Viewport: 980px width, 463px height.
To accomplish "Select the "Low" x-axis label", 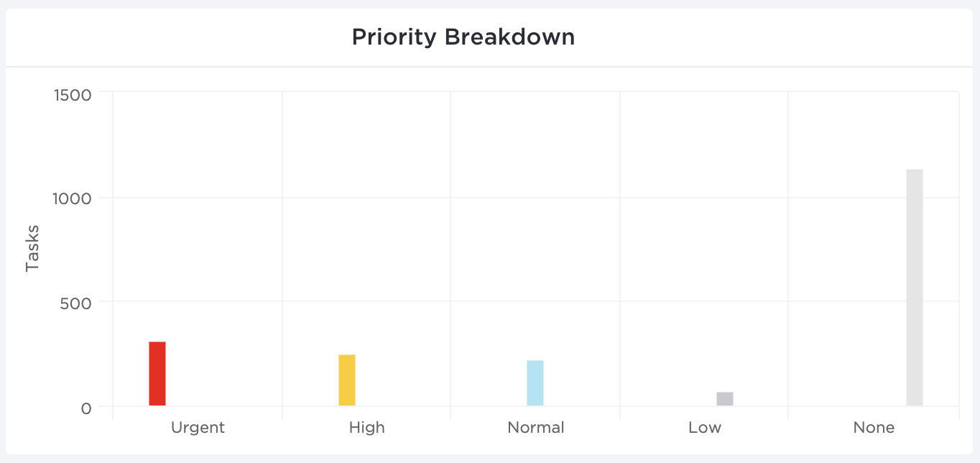I will (x=705, y=428).
